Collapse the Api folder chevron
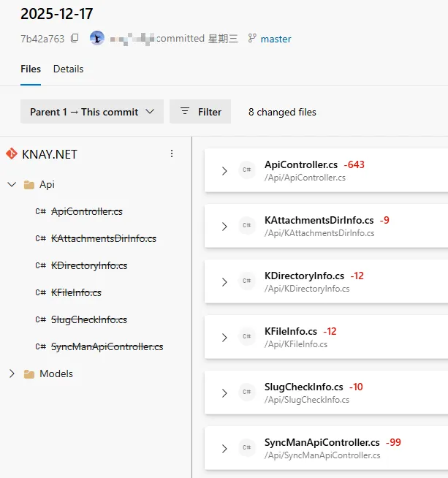 [12, 185]
